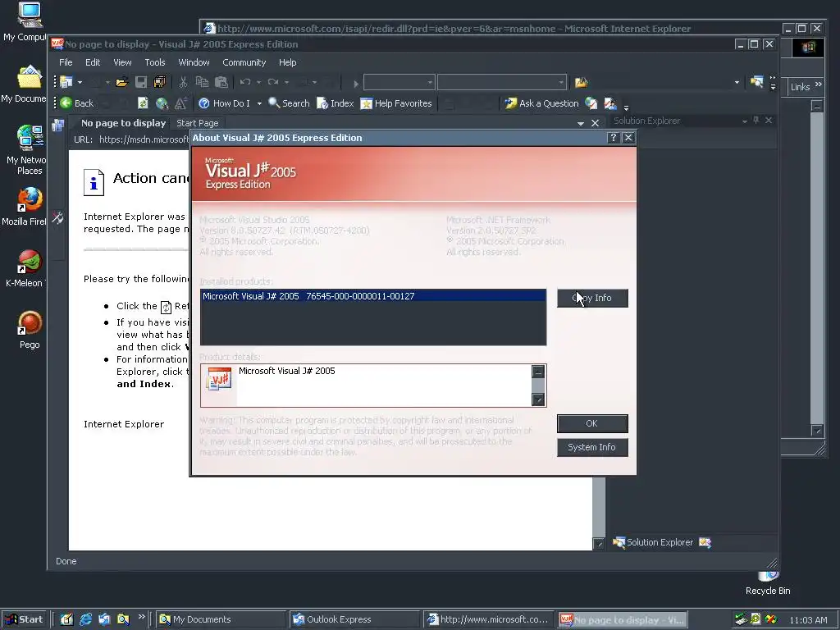Switch to the Start Page tab
The width and height of the screenshot is (840, 630).
click(x=198, y=123)
